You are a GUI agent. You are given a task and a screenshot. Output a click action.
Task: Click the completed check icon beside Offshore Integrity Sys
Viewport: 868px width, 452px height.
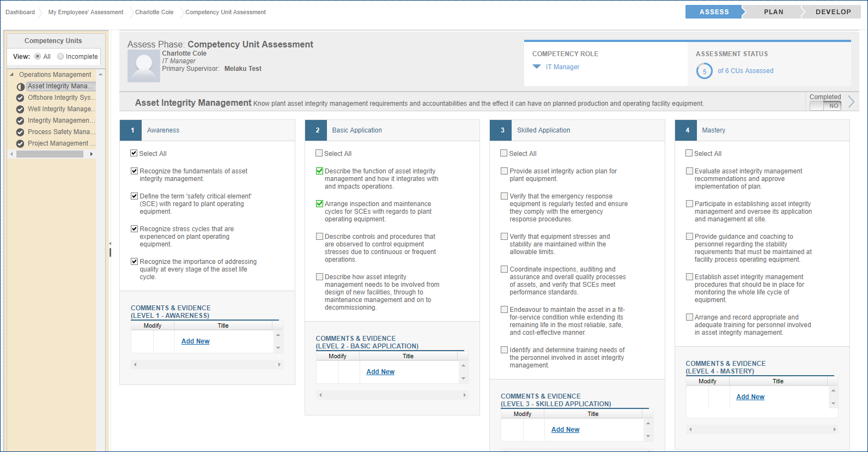point(20,98)
